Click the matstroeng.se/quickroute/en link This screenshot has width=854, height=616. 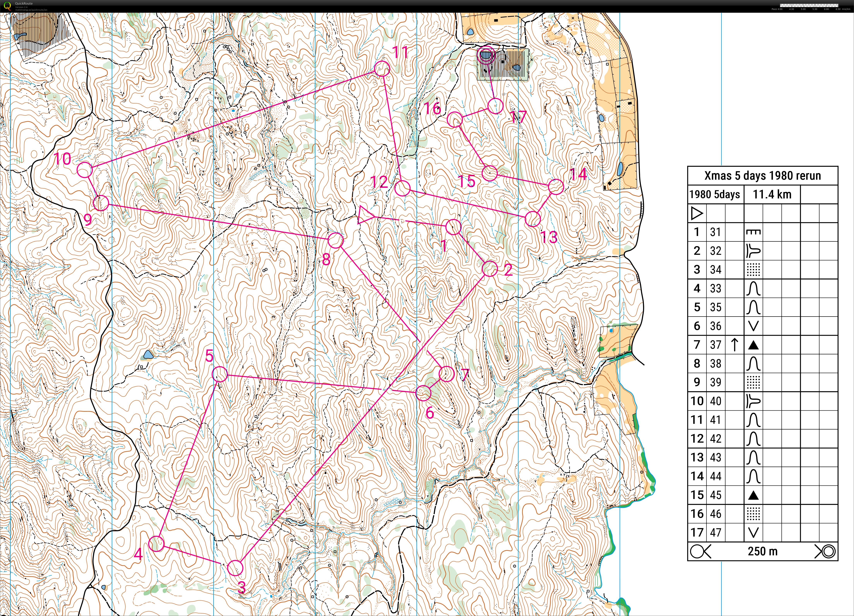[31, 9]
